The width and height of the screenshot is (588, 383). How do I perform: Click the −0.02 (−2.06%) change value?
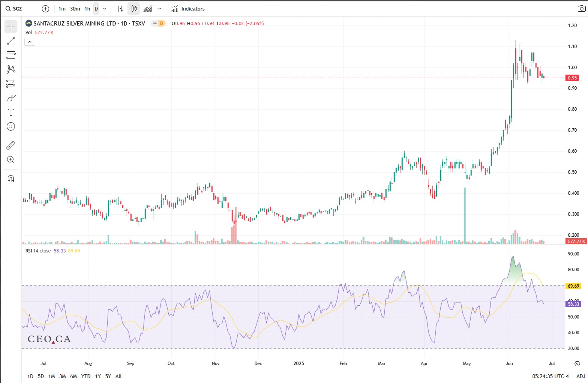(x=248, y=23)
